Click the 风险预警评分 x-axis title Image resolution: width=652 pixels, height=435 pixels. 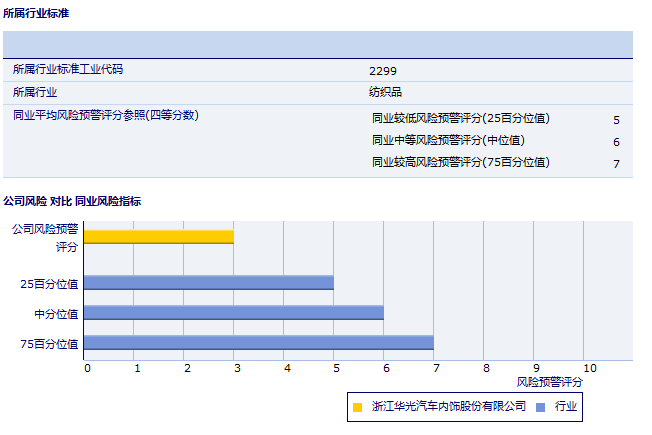pos(549,381)
